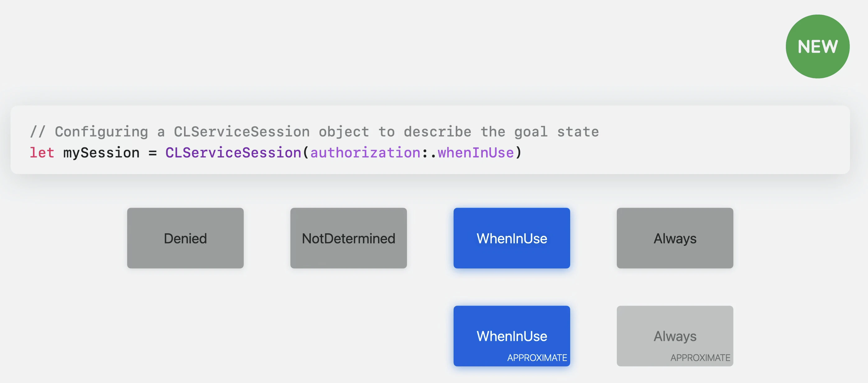Click the gray Always state box

pos(675,238)
